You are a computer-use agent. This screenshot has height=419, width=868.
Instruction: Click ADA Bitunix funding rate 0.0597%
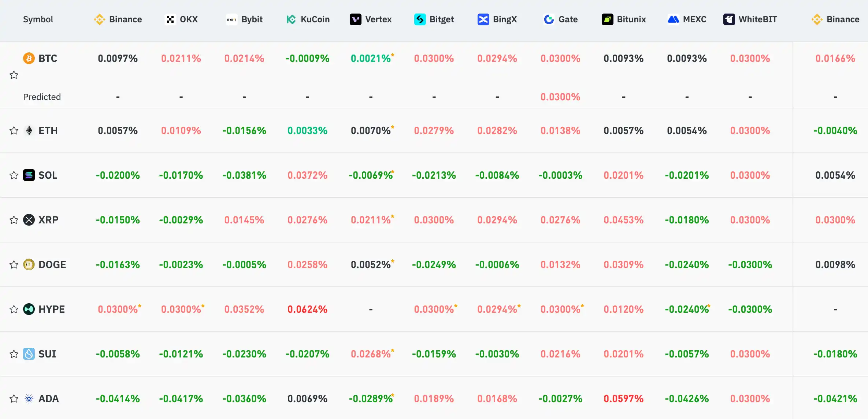[623, 398]
